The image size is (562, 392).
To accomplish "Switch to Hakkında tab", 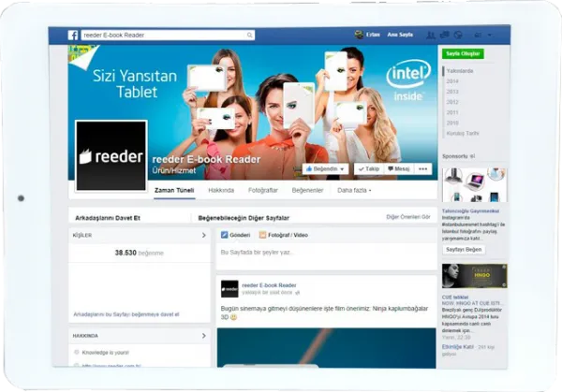I will [221, 190].
